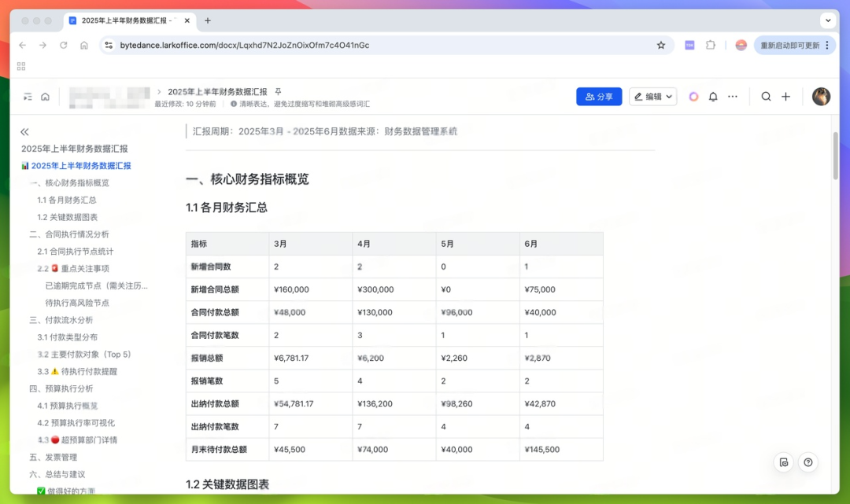Click the vertical scrollbar on the right

[x=835, y=157]
